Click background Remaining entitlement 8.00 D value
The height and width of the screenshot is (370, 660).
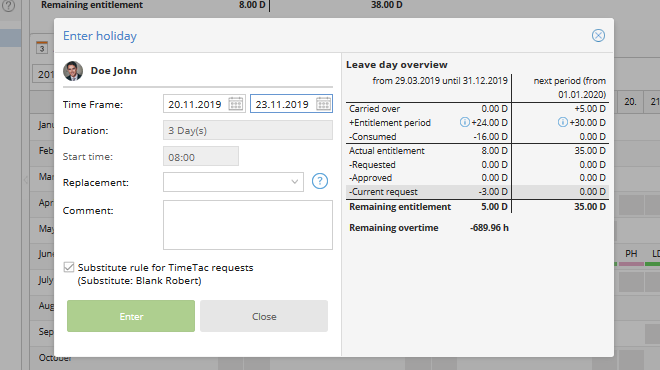click(252, 5)
